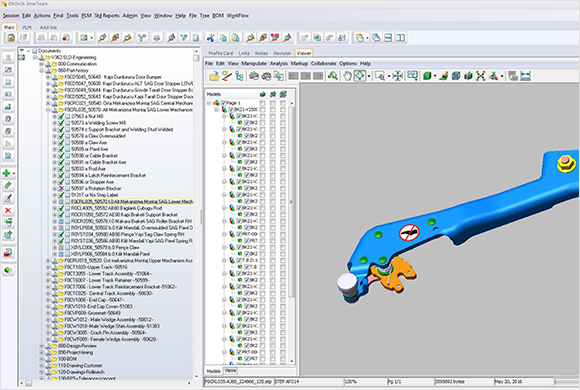Expand the 100-BOM folder
The height and width of the screenshot is (390, 580).
pos(41,359)
